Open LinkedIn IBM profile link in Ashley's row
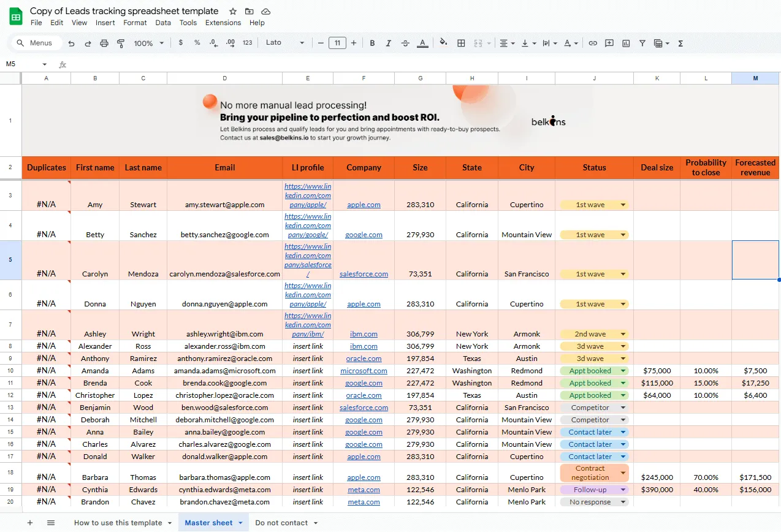Screen dimensions: 781x532 tap(308, 325)
